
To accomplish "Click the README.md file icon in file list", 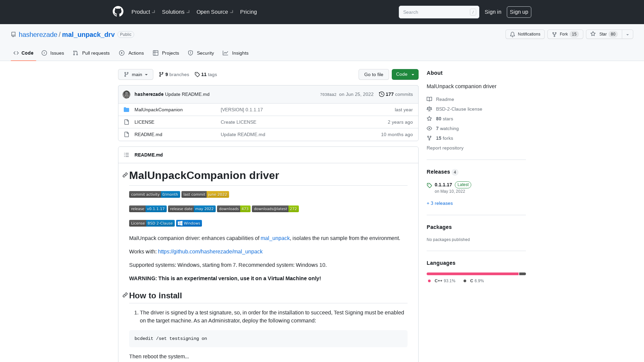I will (126, 134).
